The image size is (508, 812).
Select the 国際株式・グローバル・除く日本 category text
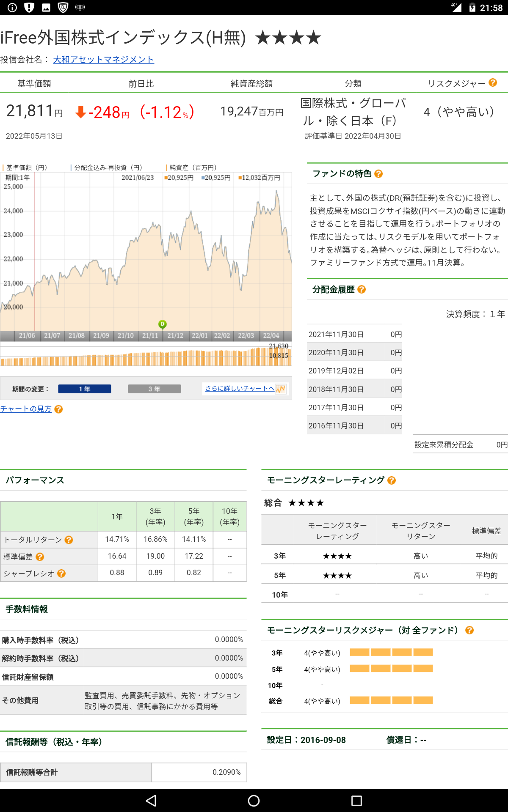(x=353, y=112)
